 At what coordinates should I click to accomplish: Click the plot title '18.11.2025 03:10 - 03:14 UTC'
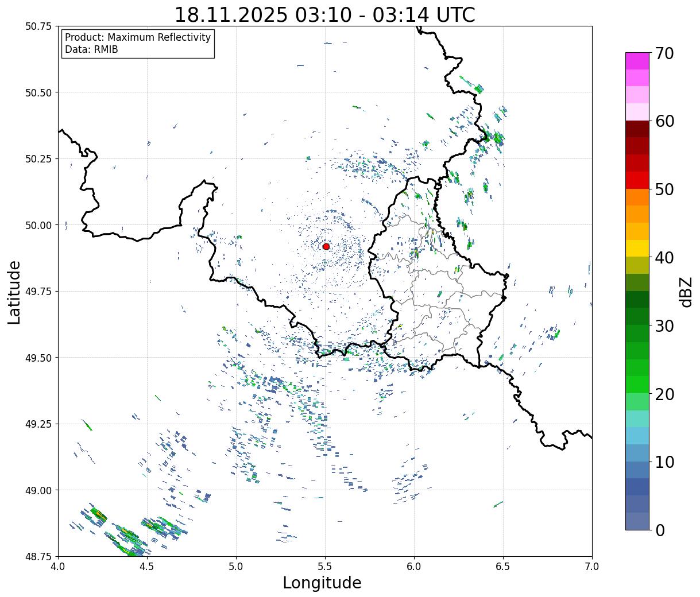[324, 14]
